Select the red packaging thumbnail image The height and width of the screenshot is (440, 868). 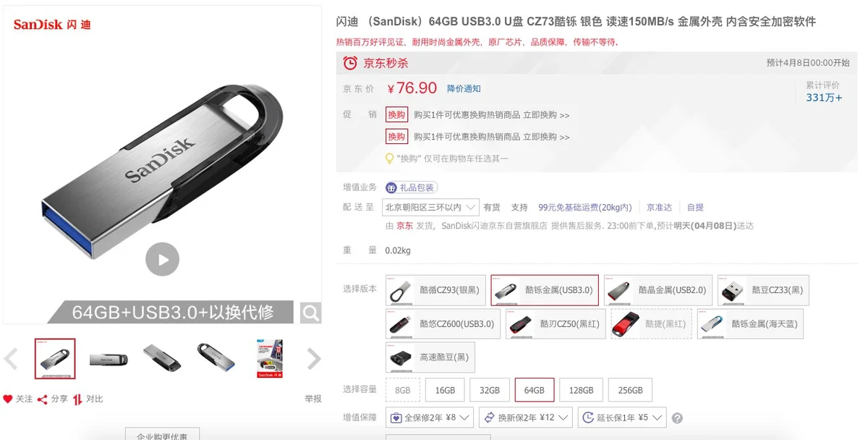point(270,359)
